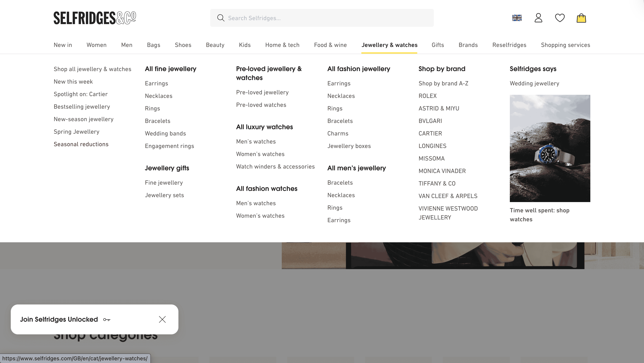
Task: Click the key icon beside Join Selfridges Unlocked
Action: pos(107,320)
